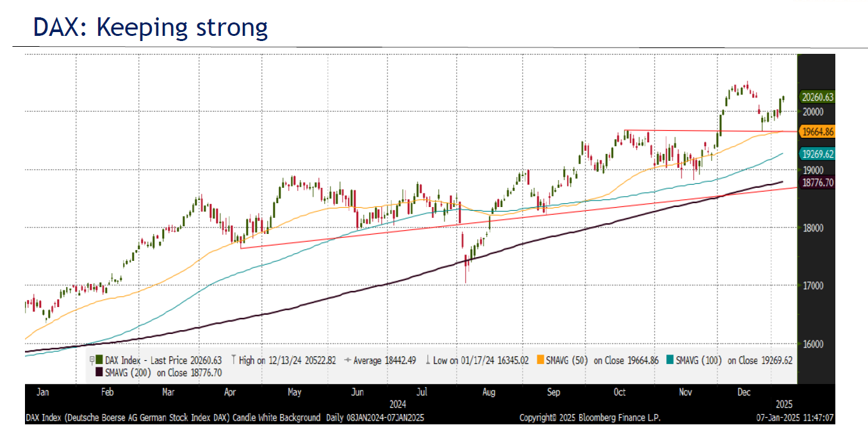Screen dimensions: 868x441
Task: Click the Aug label on the time axis
Action: tap(489, 391)
